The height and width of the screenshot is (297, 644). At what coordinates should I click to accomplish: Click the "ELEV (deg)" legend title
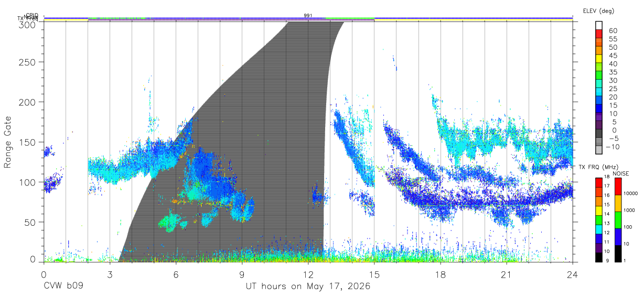tap(598, 11)
